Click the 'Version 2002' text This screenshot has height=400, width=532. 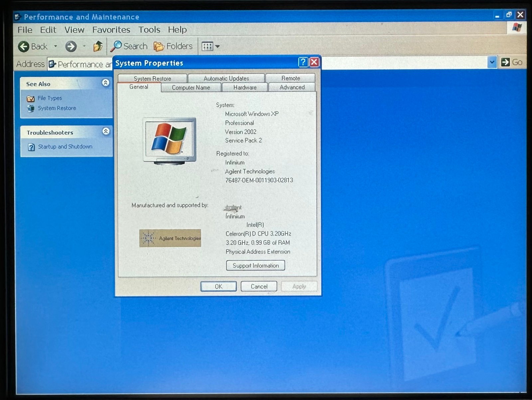[x=241, y=132]
